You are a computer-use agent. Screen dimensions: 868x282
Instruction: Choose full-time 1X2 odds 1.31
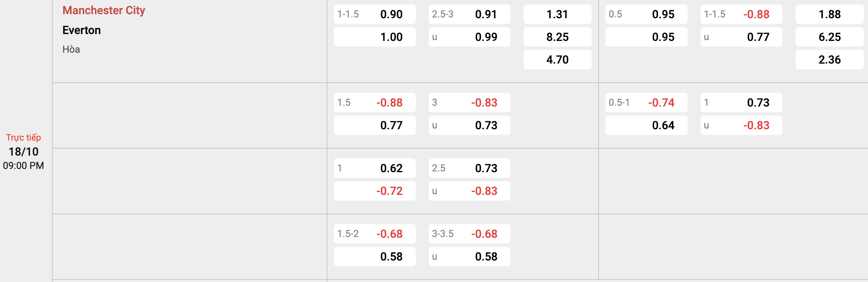558,14
